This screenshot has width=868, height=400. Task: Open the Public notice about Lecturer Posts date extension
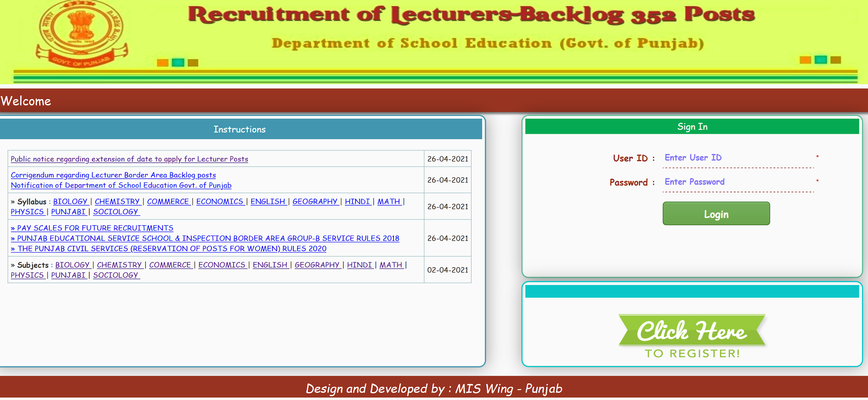point(129,159)
